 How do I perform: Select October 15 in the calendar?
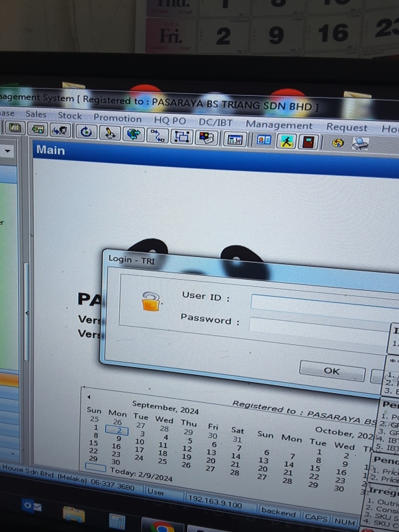315,468
